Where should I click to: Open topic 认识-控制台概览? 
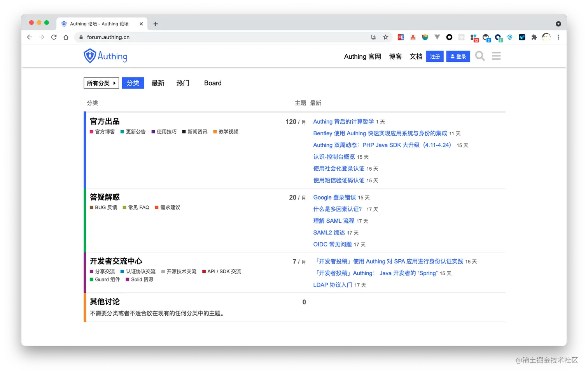(x=334, y=157)
